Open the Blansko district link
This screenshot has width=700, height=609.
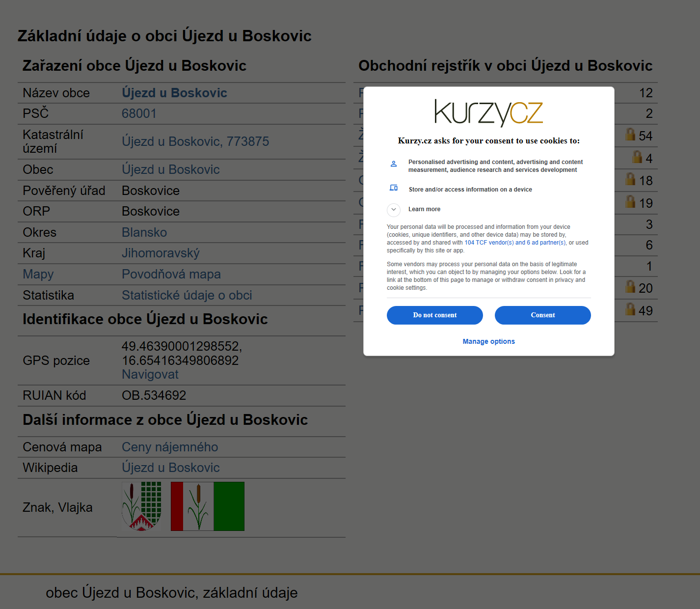pos(144,232)
